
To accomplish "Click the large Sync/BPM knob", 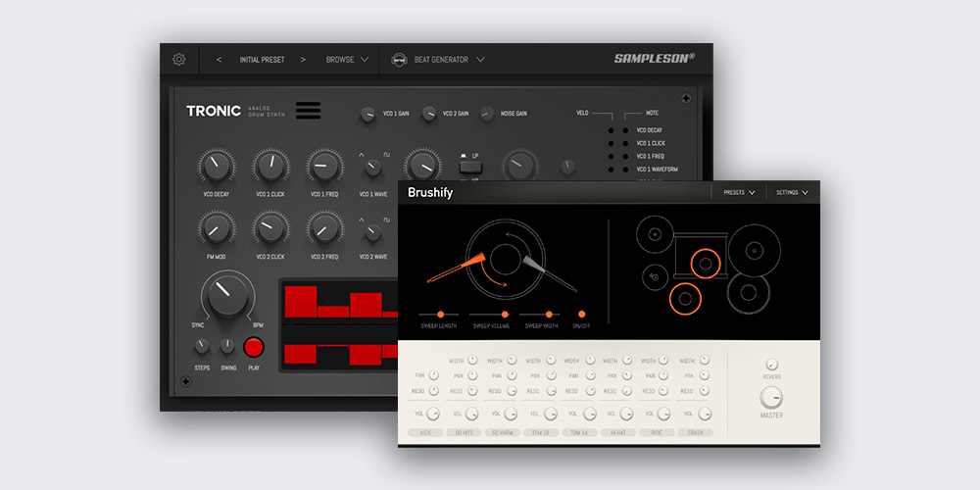I will 227,296.
